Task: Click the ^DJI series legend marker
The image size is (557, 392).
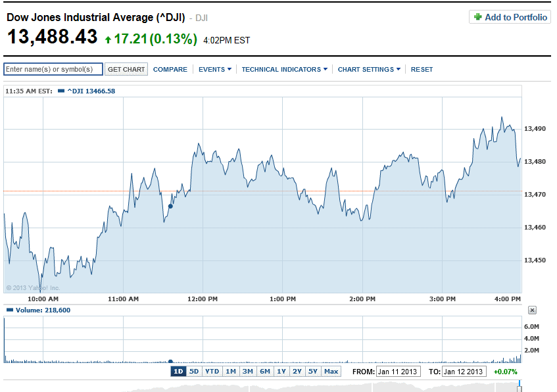Action: 61,91
